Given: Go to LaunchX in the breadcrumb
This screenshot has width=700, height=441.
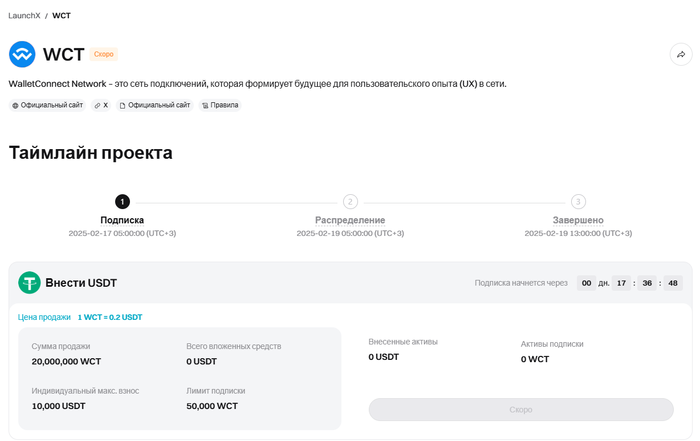Looking at the screenshot, I should [x=24, y=16].
